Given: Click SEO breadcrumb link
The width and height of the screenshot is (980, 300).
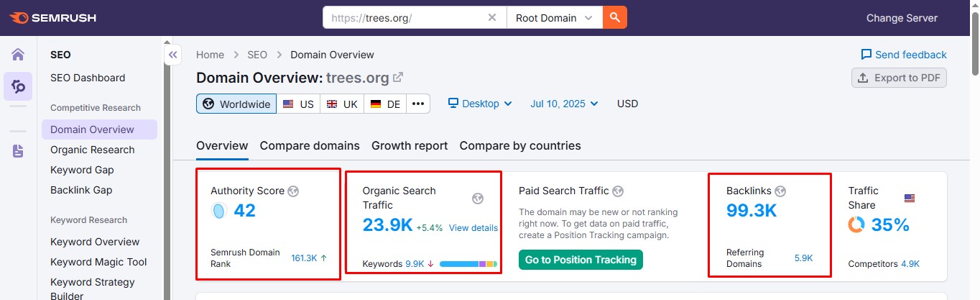Looking at the screenshot, I should 257,55.
